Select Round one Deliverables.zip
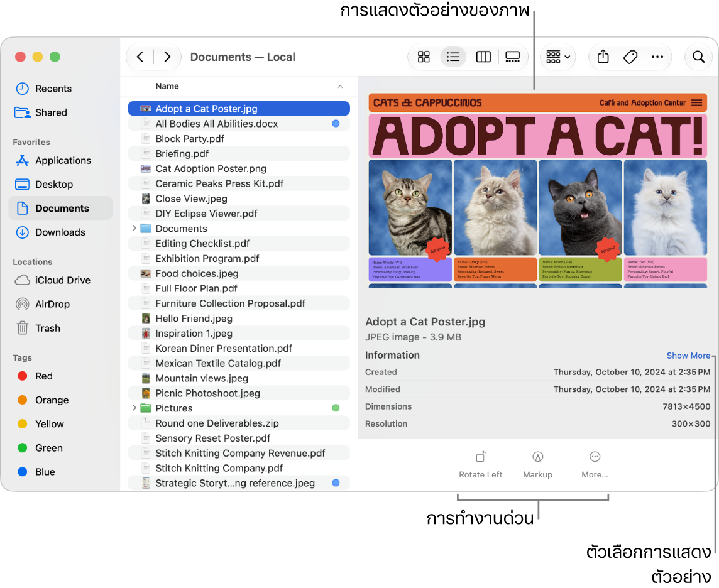This screenshot has height=588, width=719. tap(238, 423)
